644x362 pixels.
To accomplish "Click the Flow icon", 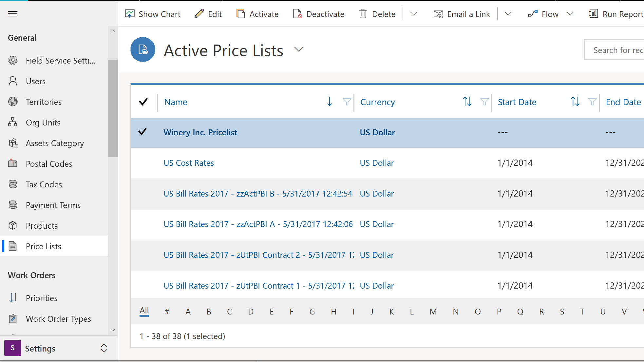I will pos(533,14).
